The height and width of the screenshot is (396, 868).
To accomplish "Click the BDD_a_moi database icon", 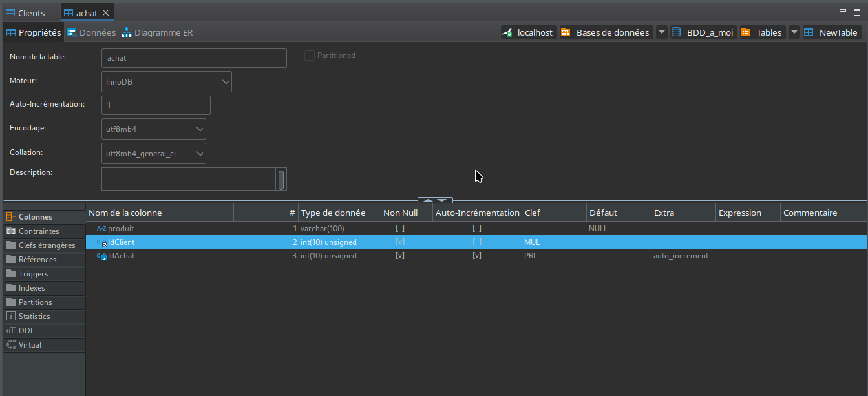I will point(677,32).
